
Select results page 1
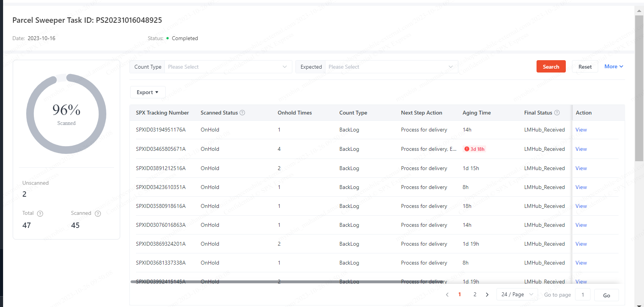(460, 294)
